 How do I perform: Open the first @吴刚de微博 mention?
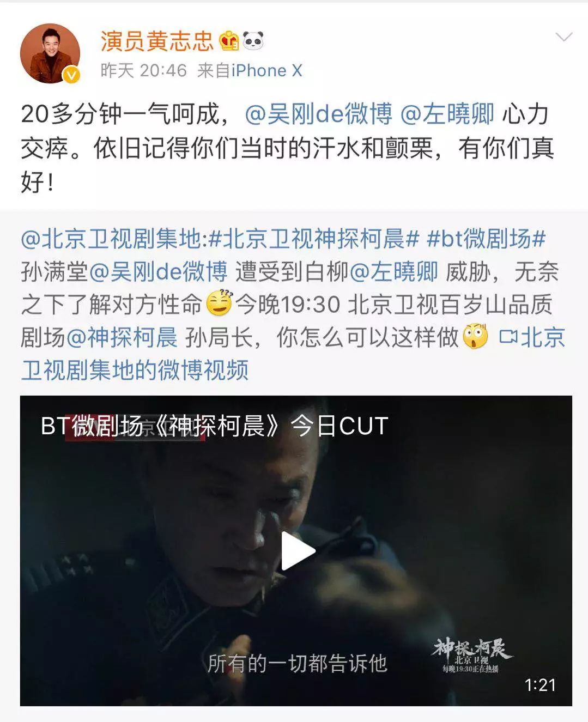point(318,114)
